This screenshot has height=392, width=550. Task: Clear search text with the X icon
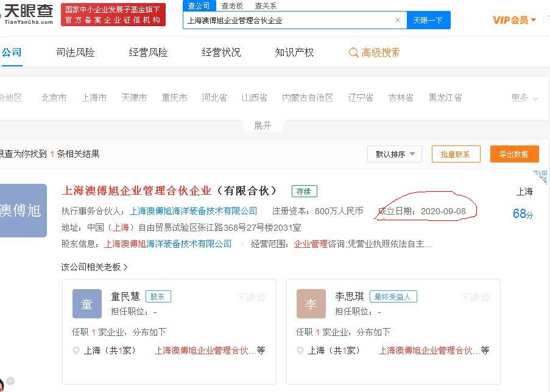click(397, 20)
